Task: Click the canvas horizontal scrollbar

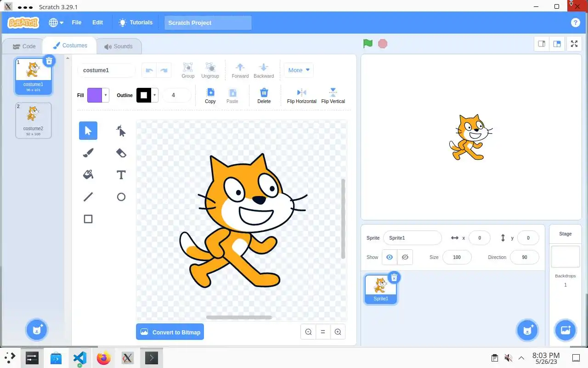Action: click(x=239, y=317)
